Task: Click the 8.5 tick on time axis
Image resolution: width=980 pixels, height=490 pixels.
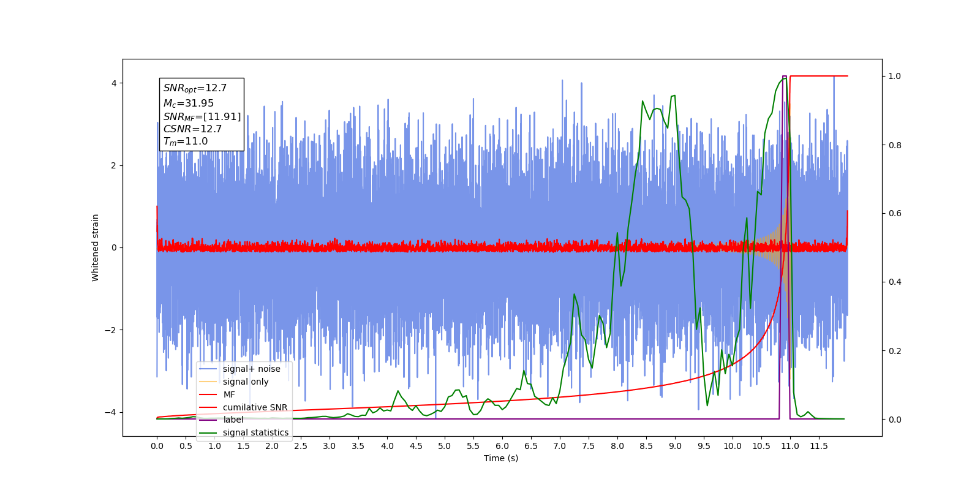Action: (x=646, y=446)
